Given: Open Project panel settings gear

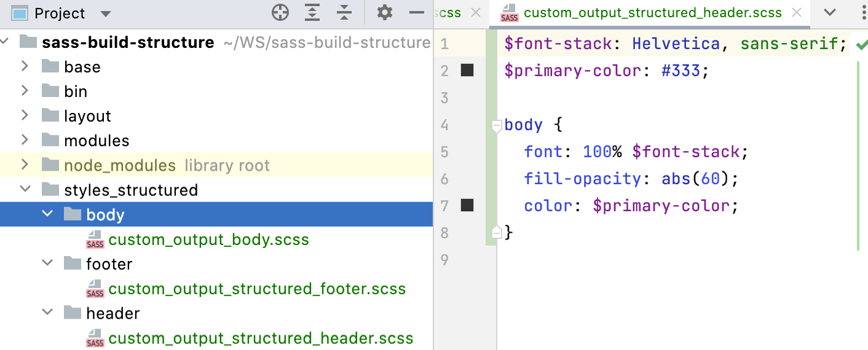Looking at the screenshot, I should point(385,13).
